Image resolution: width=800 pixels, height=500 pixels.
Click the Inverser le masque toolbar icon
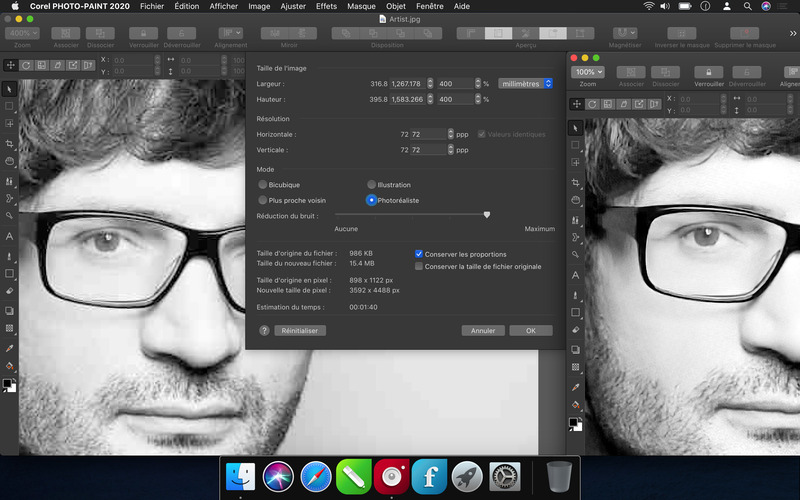(682, 33)
